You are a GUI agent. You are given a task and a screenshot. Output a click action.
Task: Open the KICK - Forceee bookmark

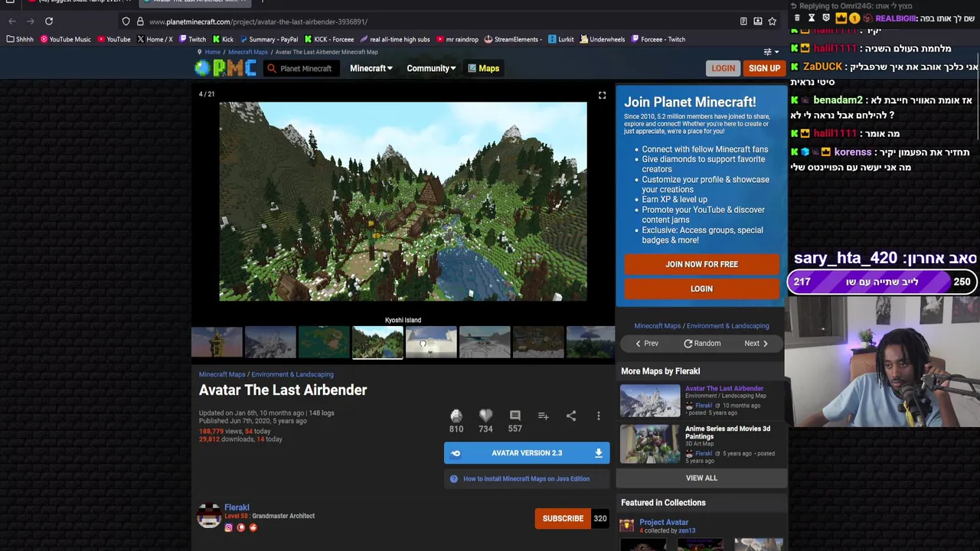click(329, 39)
